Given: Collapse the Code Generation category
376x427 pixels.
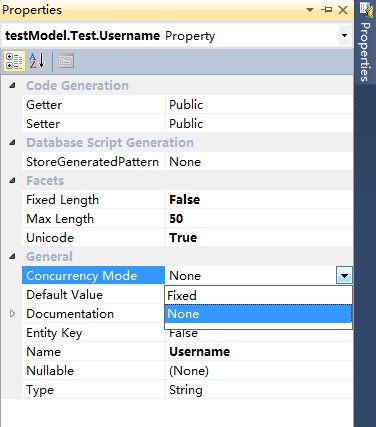Looking at the screenshot, I should pyautogui.click(x=12, y=86).
